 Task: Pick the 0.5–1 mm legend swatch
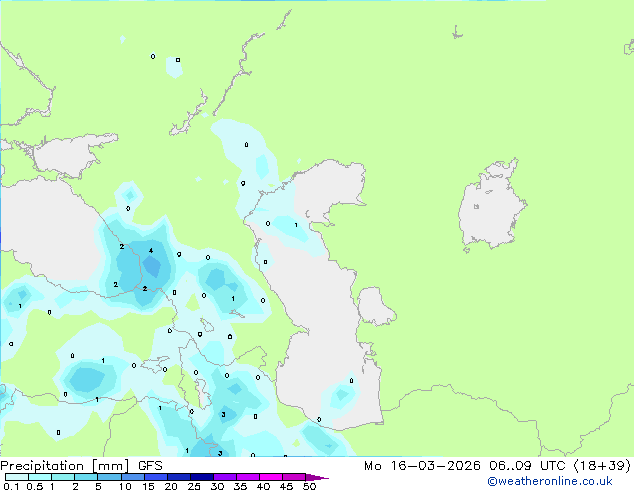(40, 477)
